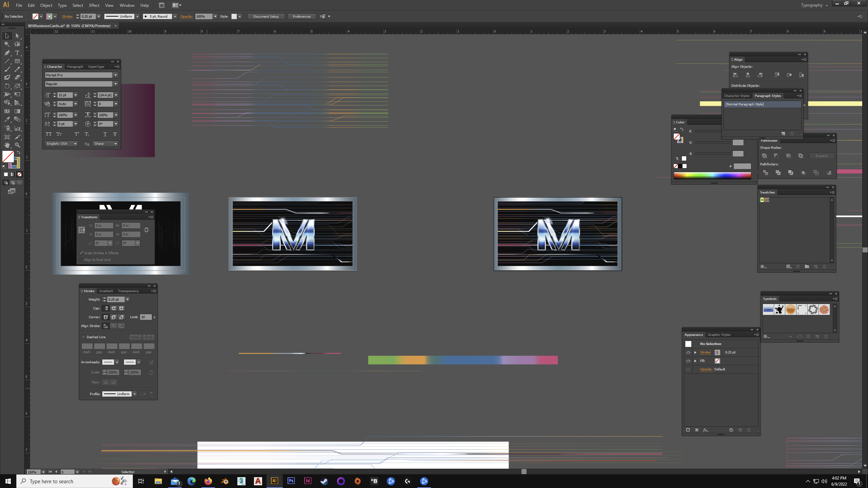Select the Line Segment tool
Screen dimensions: 868x488
click(7, 61)
